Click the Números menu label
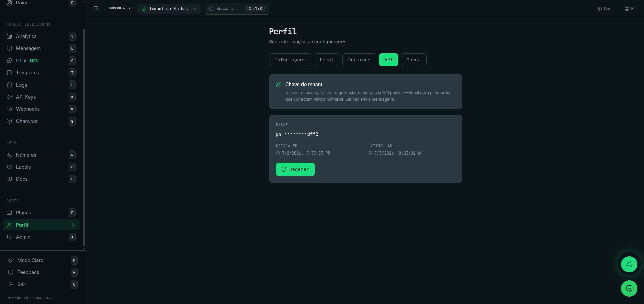 click(x=26, y=155)
